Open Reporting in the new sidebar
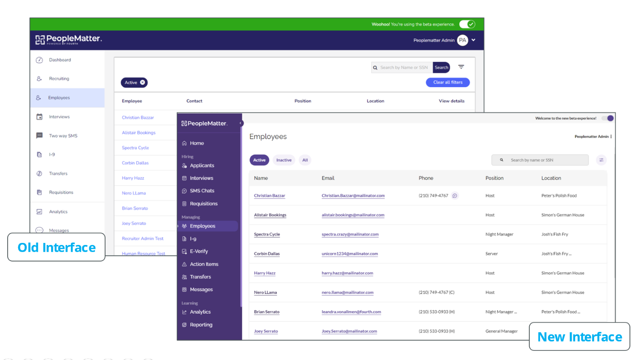Screen dimensions: 644x360 [201, 325]
